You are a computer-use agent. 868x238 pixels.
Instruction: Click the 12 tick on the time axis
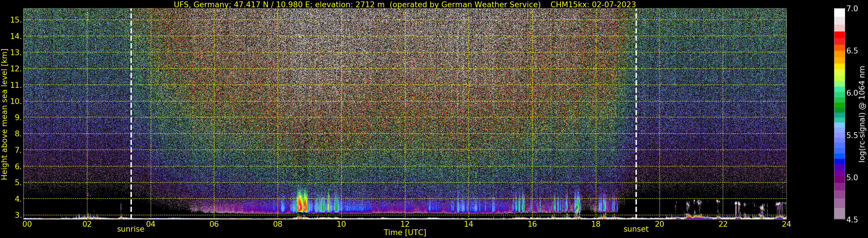tap(405, 224)
